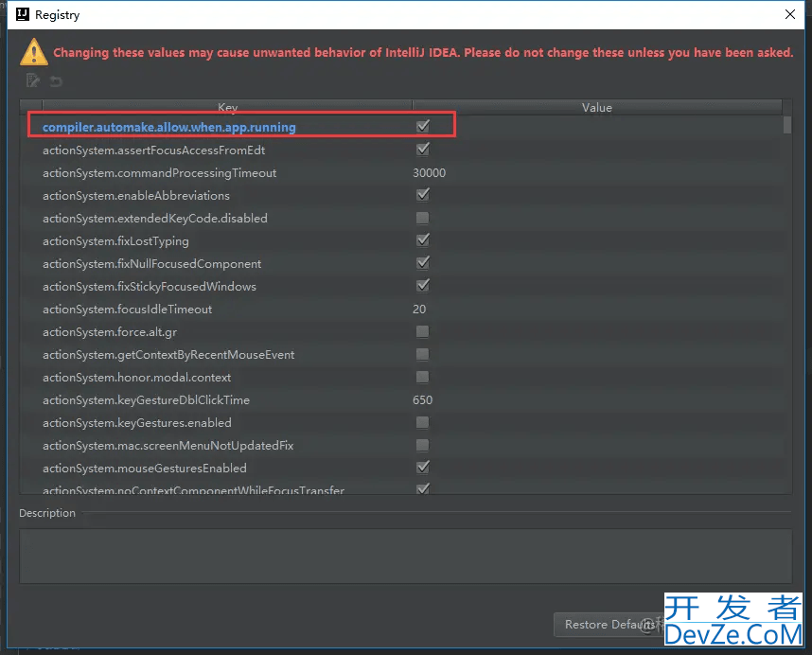Viewport: 812px width, 655px height.
Task: Select compiler.automake.allow.when.app.running key
Action: coord(168,128)
